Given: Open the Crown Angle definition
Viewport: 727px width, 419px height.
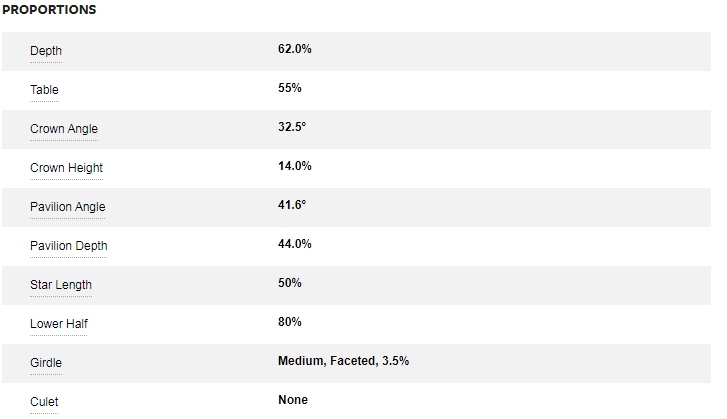Looking at the screenshot, I should [x=64, y=129].
